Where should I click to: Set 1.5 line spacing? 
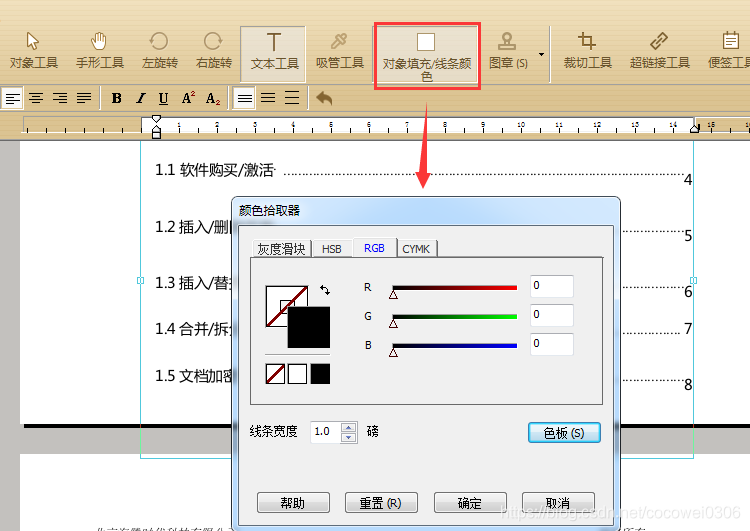tap(268, 99)
